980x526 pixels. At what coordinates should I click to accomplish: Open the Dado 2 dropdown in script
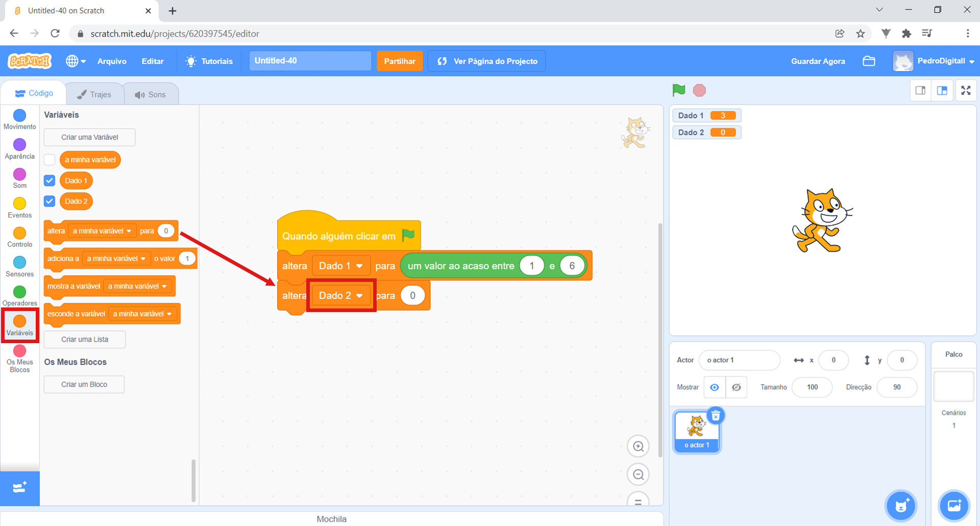(x=340, y=295)
